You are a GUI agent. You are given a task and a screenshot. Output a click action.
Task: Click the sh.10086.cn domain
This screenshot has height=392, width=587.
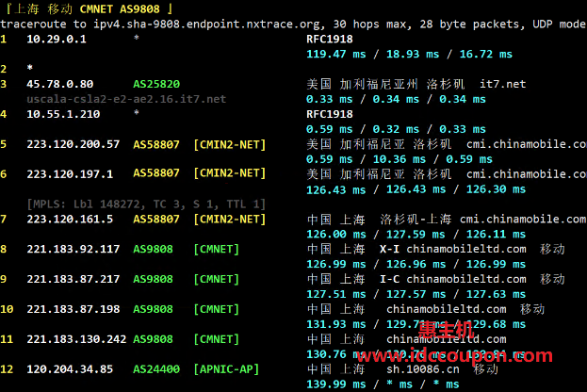[423, 369]
